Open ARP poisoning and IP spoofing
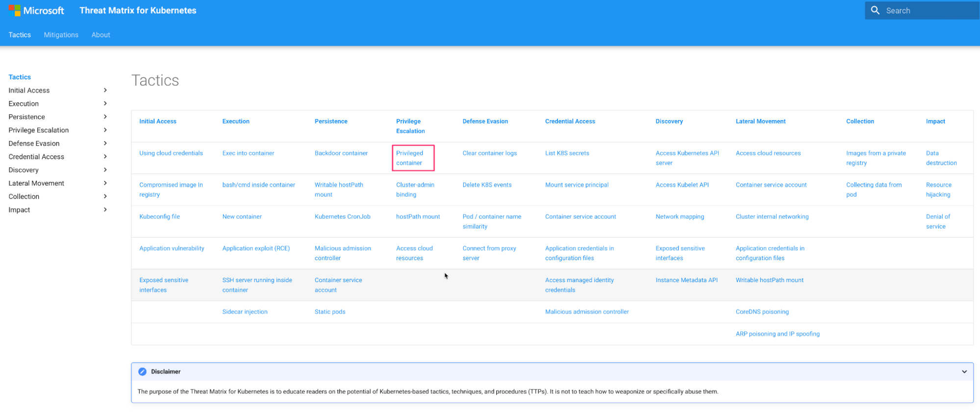 tap(778, 334)
